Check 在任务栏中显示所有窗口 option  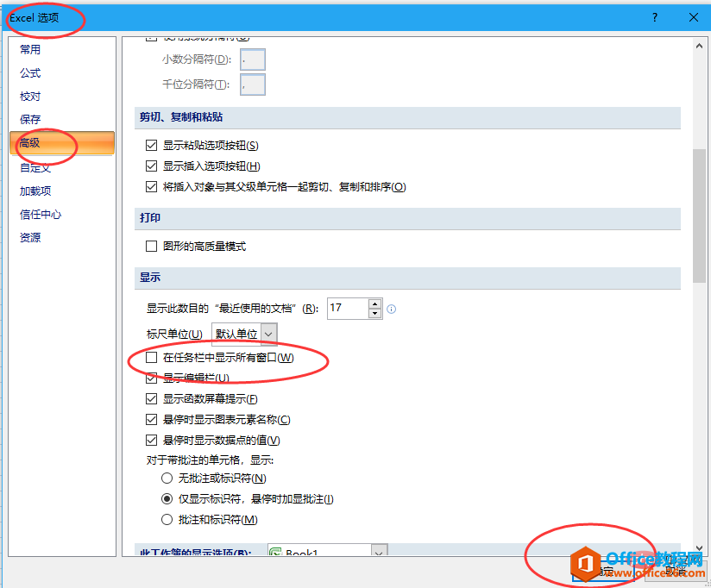pyautogui.click(x=152, y=358)
